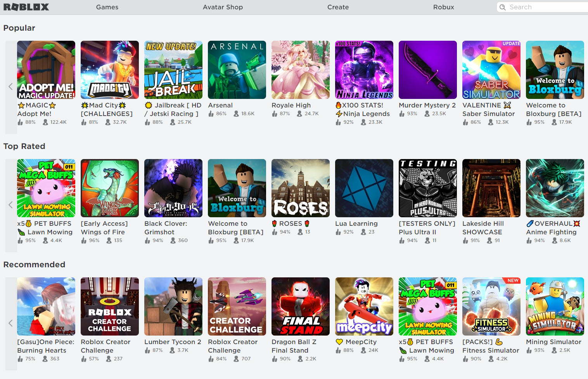The image size is (588, 379).
Task: Open Bloxburg thumbnail in Top Rated row
Action: click(x=237, y=188)
